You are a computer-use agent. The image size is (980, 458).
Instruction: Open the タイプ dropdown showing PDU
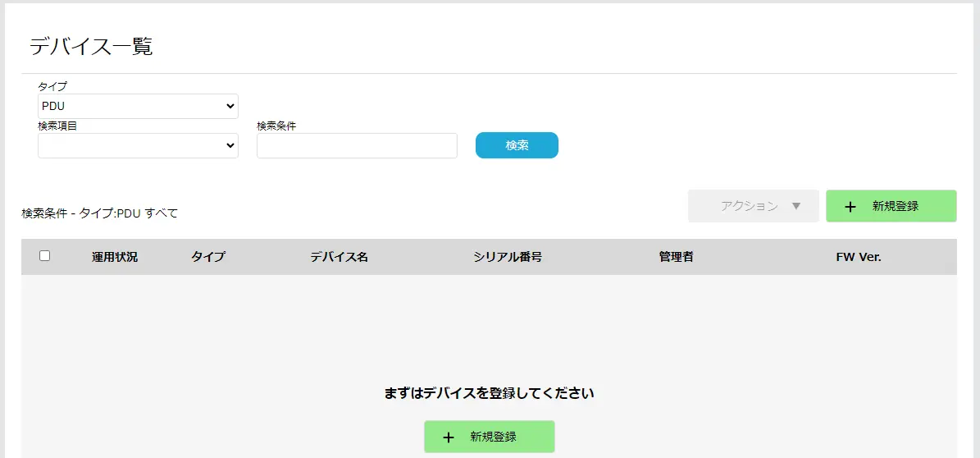click(138, 106)
